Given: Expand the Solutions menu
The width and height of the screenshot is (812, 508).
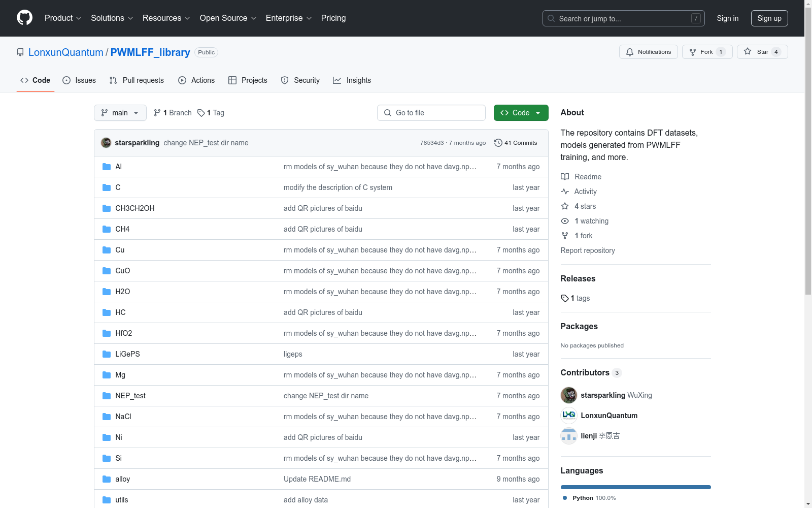Looking at the screenshot, I should coord(112,18).
